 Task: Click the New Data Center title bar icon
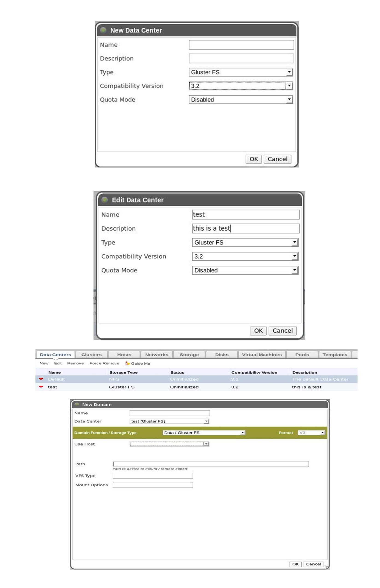tap(103, 30)
